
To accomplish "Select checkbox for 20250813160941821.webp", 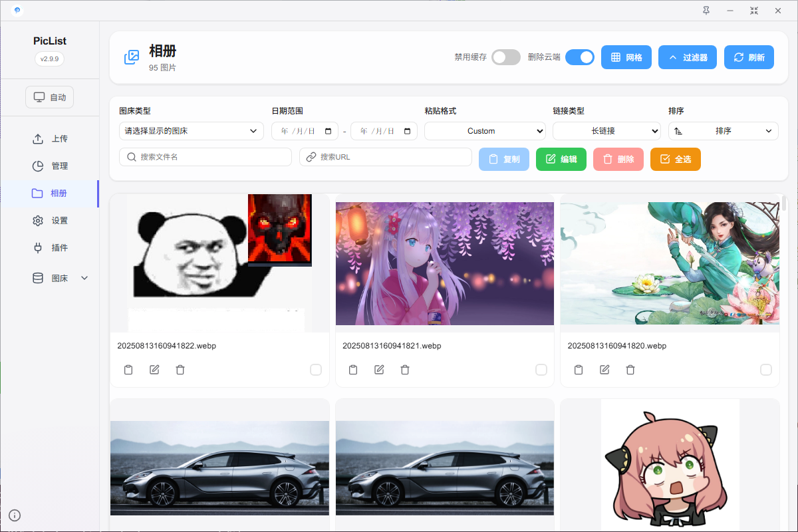I will [541, 370].
